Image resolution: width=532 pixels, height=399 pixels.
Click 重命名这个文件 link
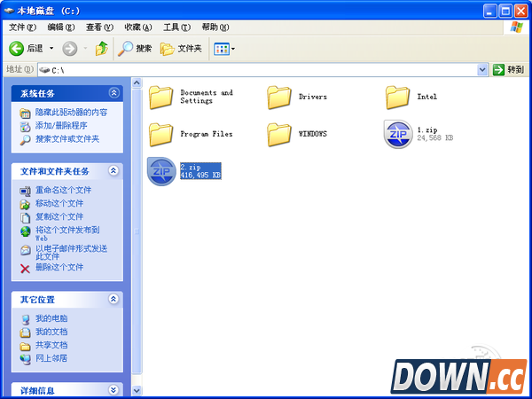(x=64, y=190)
